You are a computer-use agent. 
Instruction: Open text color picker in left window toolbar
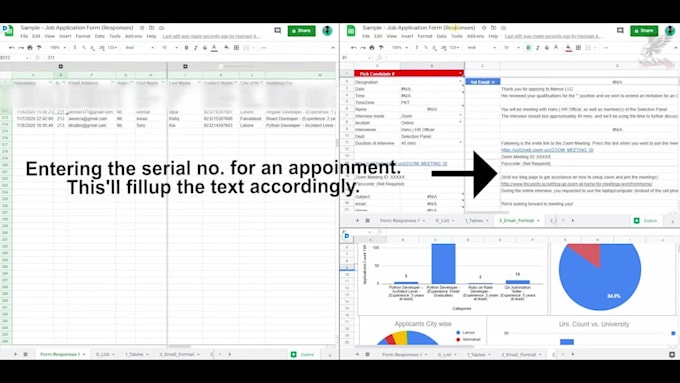(214, 47)
